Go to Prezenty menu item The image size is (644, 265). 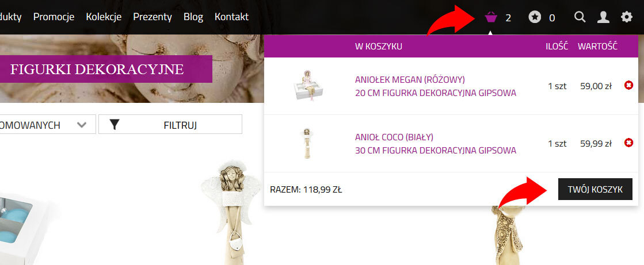pyautogui.click(x=153, y=17)
